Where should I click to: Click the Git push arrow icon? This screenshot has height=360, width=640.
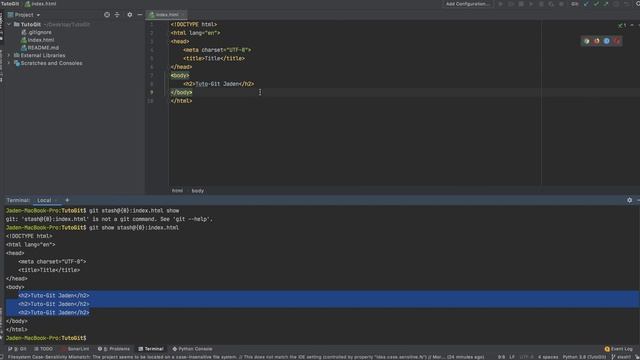click(606, 4)
